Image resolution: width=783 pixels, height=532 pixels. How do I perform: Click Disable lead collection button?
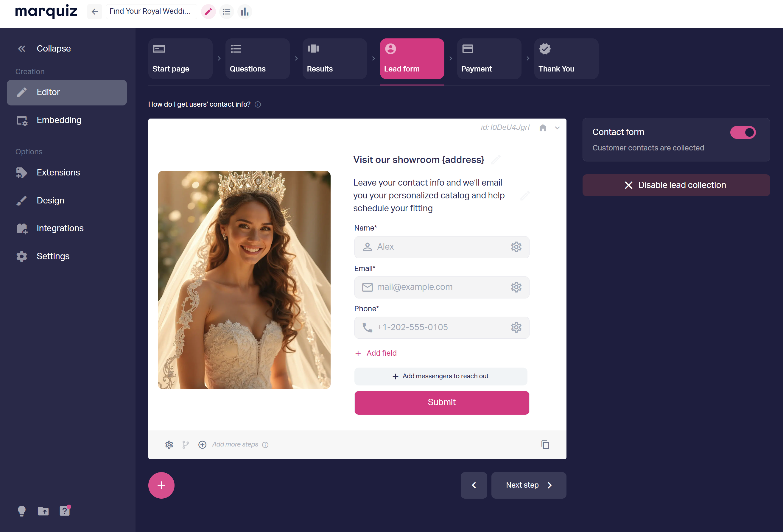click(676, 185)
